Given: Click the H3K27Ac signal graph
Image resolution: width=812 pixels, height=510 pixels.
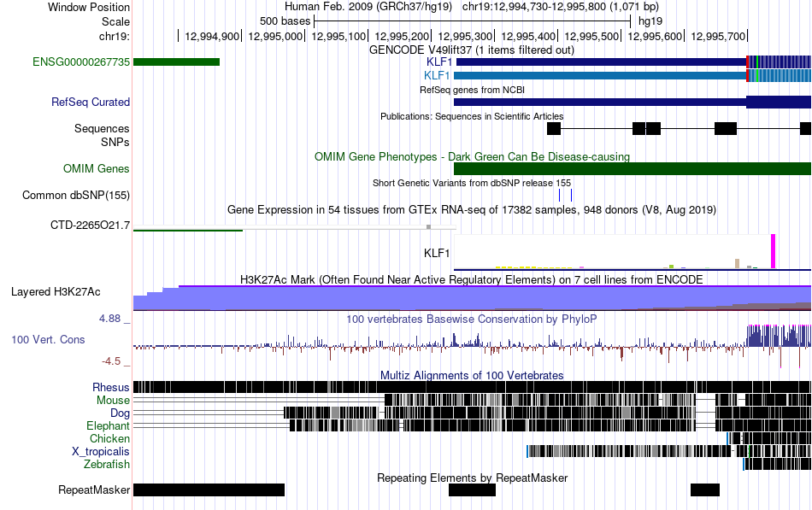Looking at the screenshot, I should [473, 298].
